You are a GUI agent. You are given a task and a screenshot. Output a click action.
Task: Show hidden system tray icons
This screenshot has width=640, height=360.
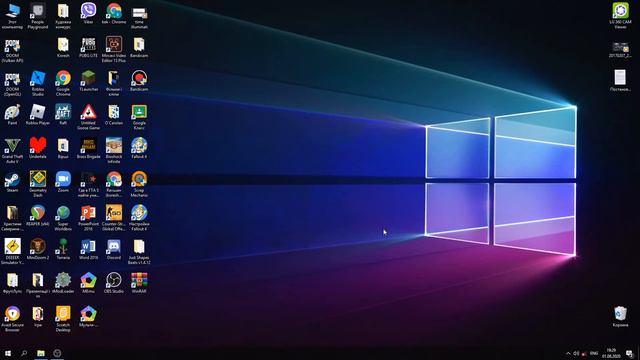click(568, 353)
